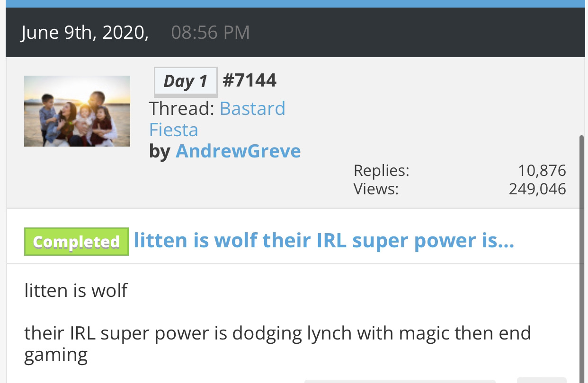This screenshot has height=383, width=588.
Task: Click the blue bar at the top
Action: (x=294, y=4)
